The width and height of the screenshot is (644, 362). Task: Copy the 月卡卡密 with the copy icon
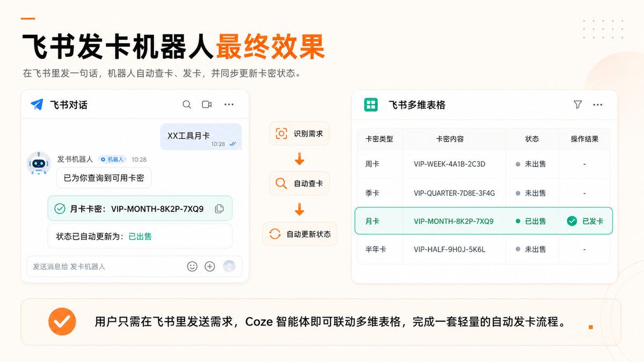click(219, 209)
